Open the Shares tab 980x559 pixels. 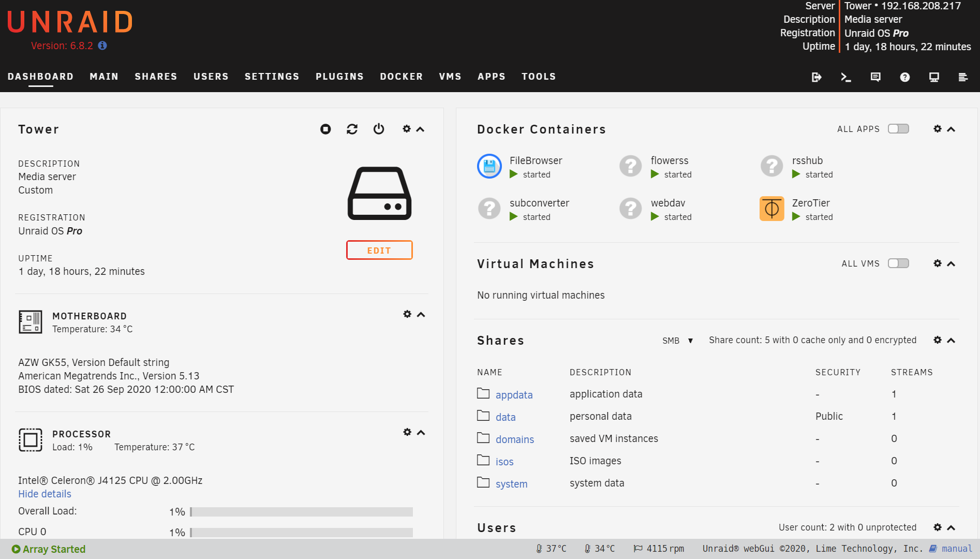click(x=156, y=77)
